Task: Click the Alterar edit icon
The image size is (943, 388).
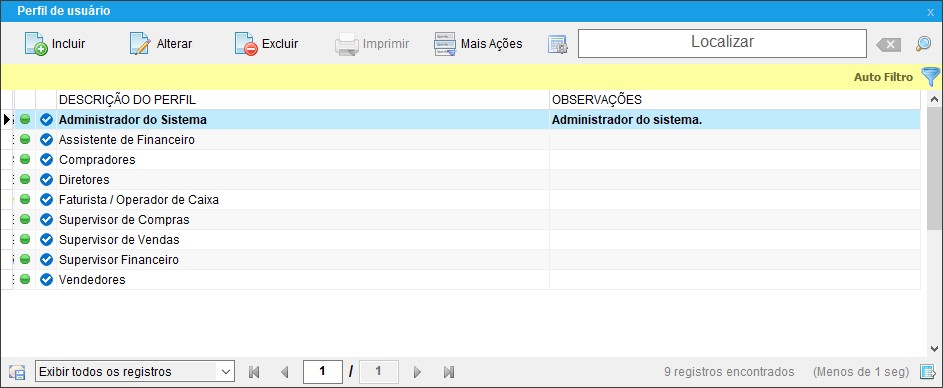Action: [140, 44]
